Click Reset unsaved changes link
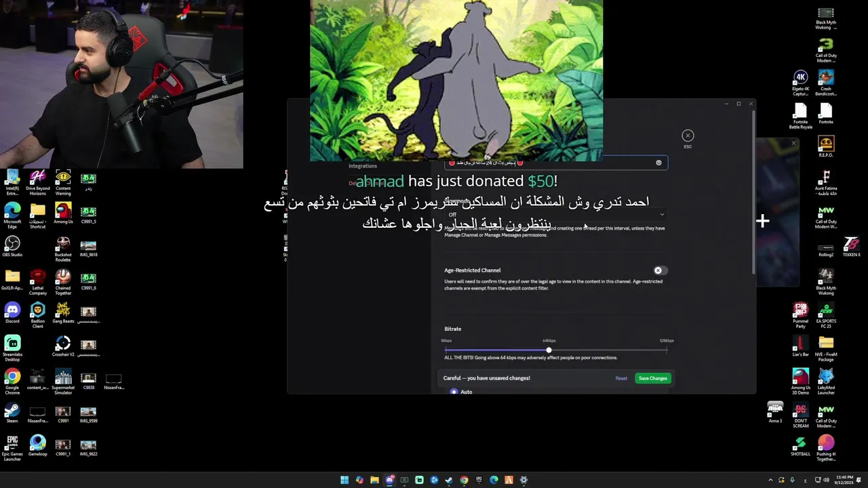The width and height of the screenshot is (868, 488). pyautogui.click(x=621, y=378)
